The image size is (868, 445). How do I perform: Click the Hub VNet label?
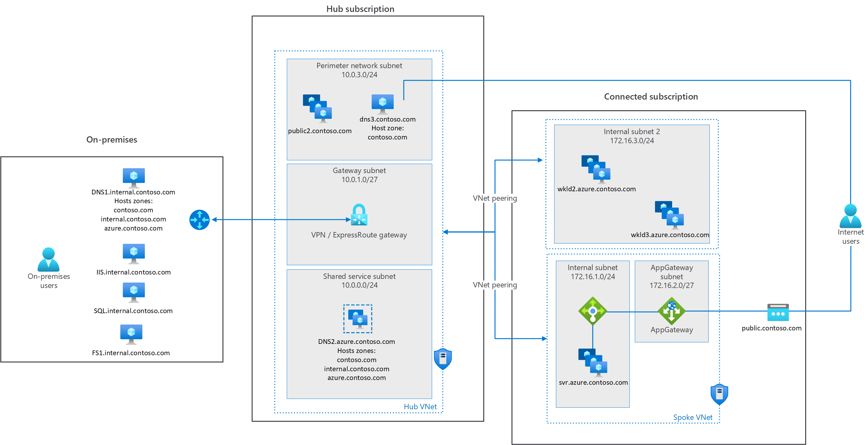(x=420, y=407)
